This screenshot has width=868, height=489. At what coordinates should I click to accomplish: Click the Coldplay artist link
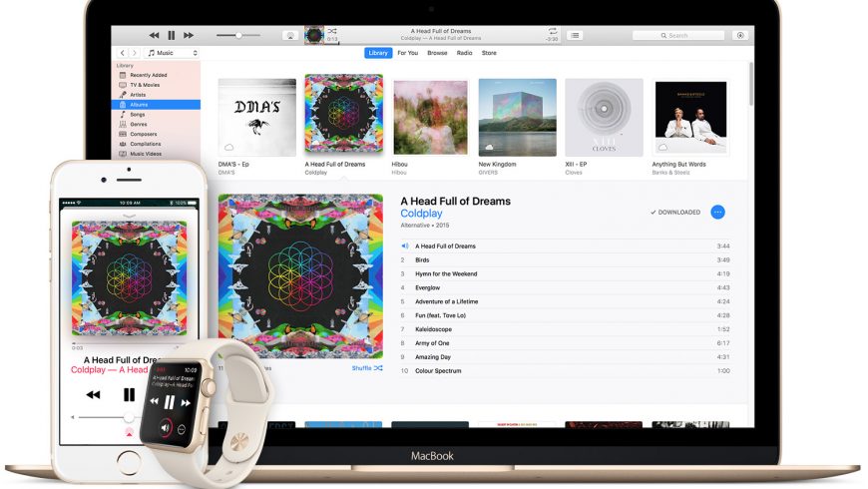[x=421, y=214]
